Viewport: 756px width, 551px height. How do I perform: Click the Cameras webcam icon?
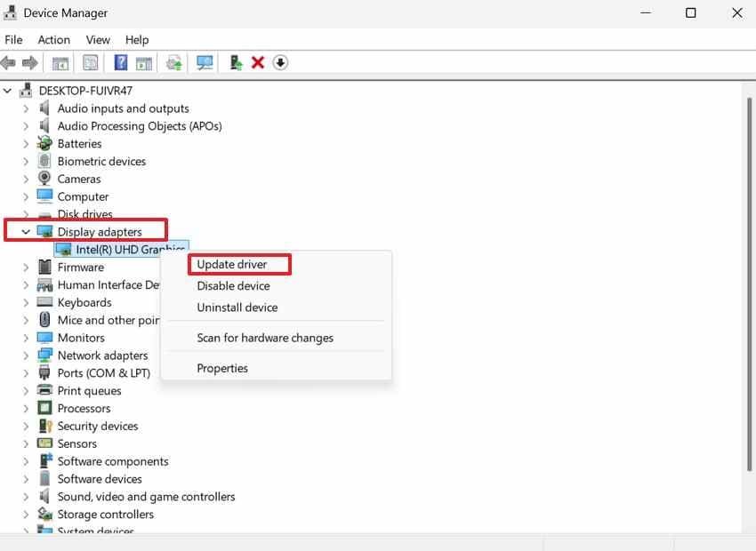click(x=44, y=179)
